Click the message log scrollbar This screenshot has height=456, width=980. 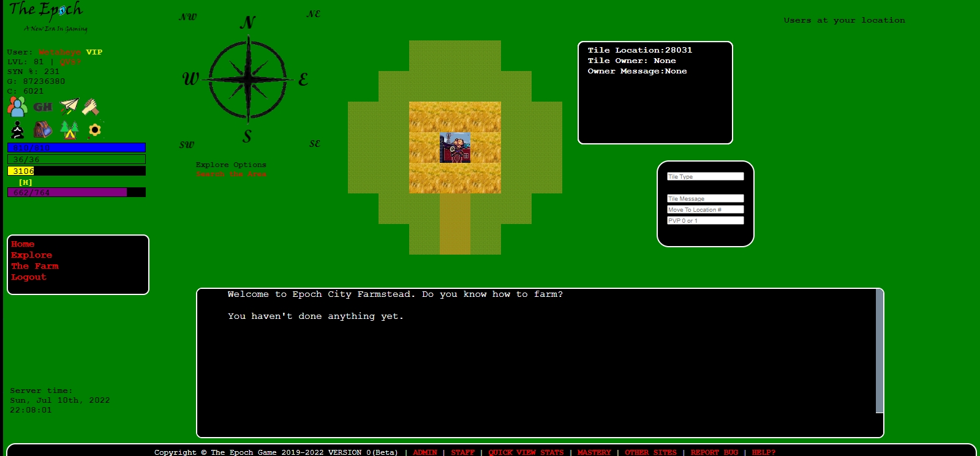[880, 351]
